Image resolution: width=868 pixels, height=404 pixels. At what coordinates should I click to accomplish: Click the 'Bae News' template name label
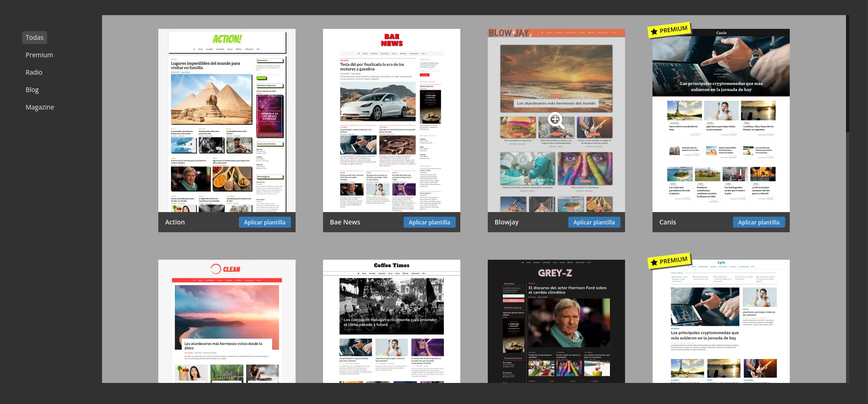[345, 222]
